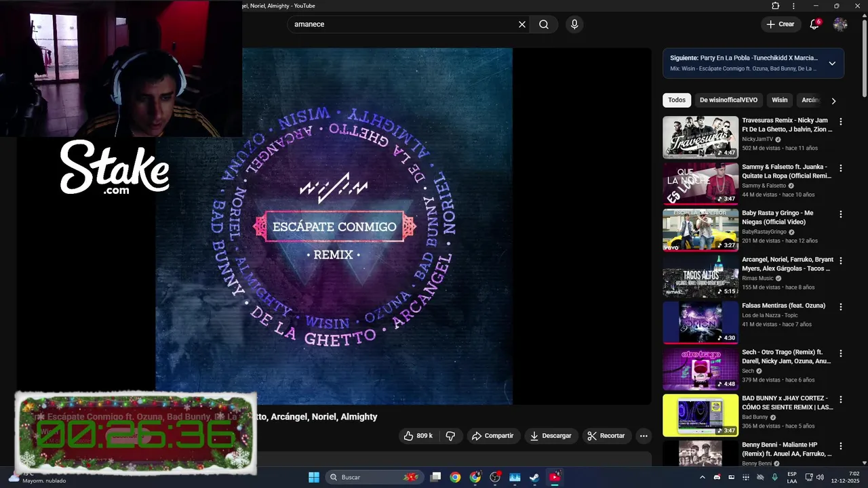868x488 pixels.
Task: Open Cómo Se Siente Remix thumbnail
Action: tap(701, 415)
